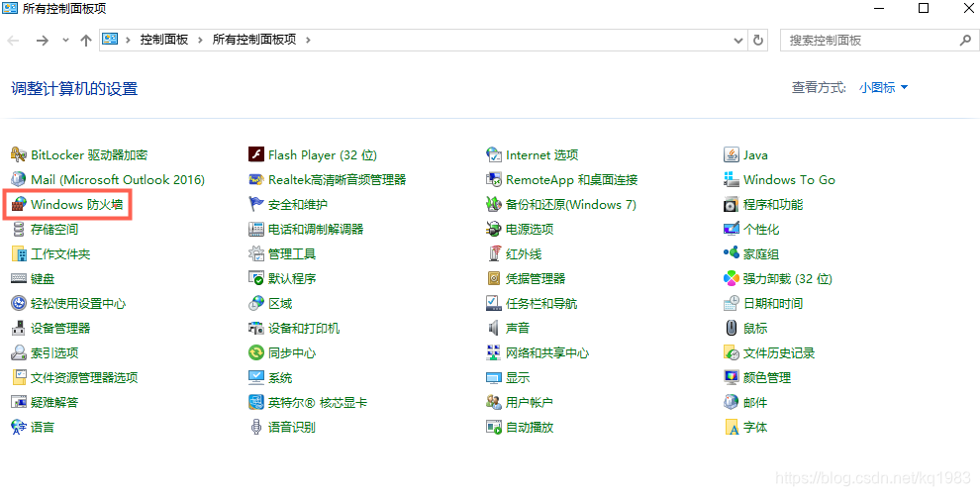The width and height of the screenshot is (980, 496).
Task: Open the 电源选项 icon
Action: [x=494, y=230]
